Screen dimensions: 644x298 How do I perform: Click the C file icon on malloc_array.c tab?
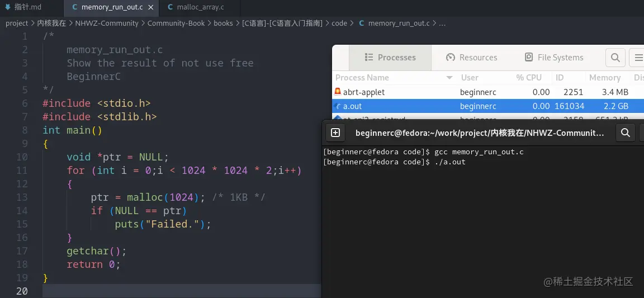170,7
